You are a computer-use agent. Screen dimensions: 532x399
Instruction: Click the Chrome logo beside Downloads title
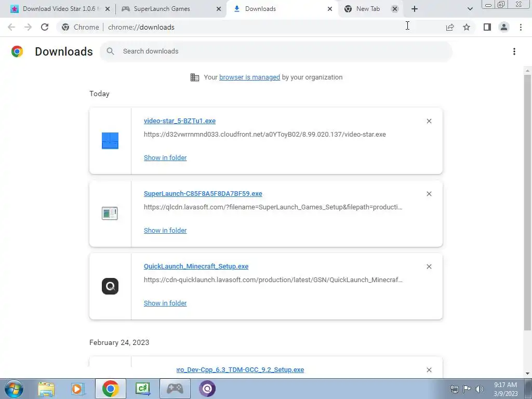pyautogui.click(x=17, y=51)
